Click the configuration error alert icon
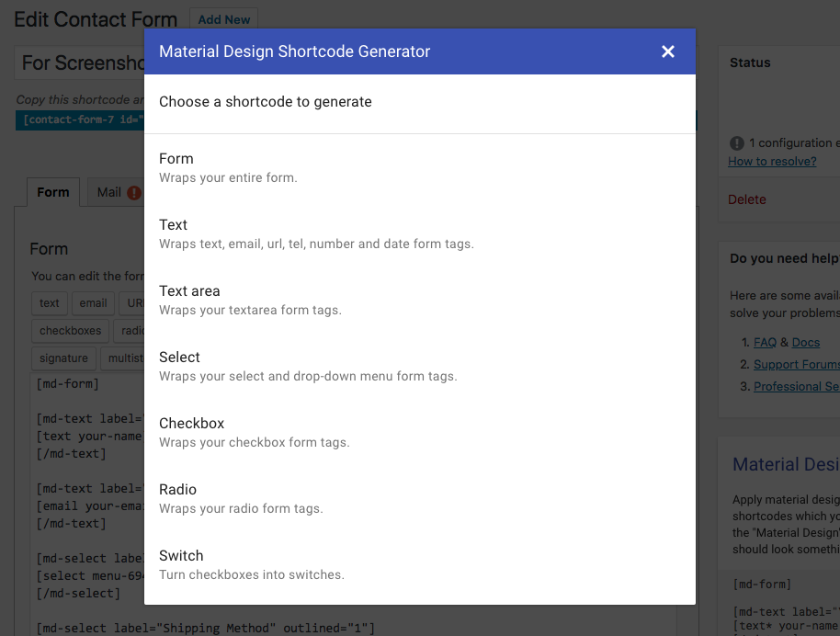This screenshot has width=840, height=636. pyautogui.click(x=736, y=143)
